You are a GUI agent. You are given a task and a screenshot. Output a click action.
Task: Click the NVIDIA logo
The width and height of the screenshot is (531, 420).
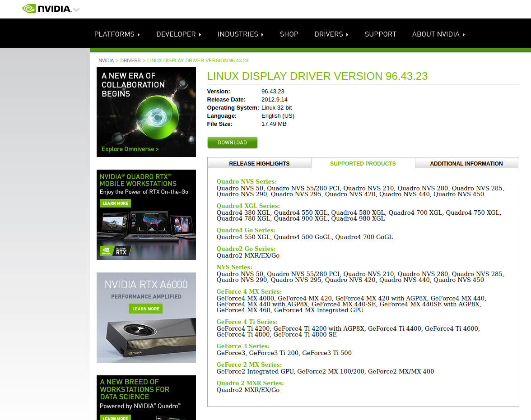(47, 9)
